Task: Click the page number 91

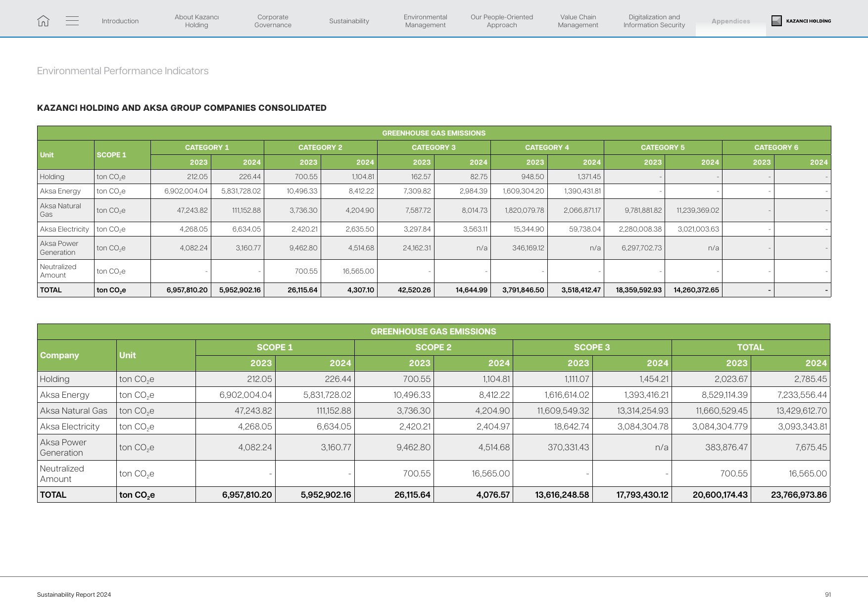Action: [x=828, y=595]
